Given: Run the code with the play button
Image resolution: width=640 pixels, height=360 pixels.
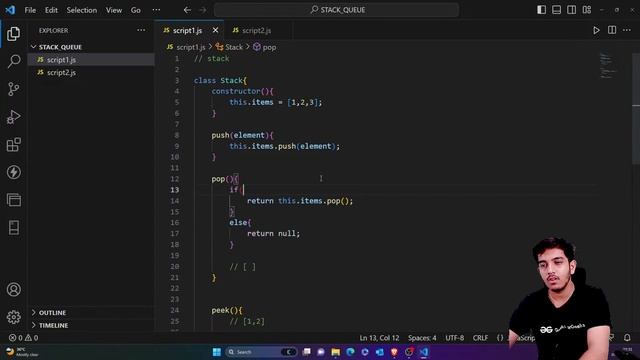Looking at the screenshot, I should (x=596, y=30).
